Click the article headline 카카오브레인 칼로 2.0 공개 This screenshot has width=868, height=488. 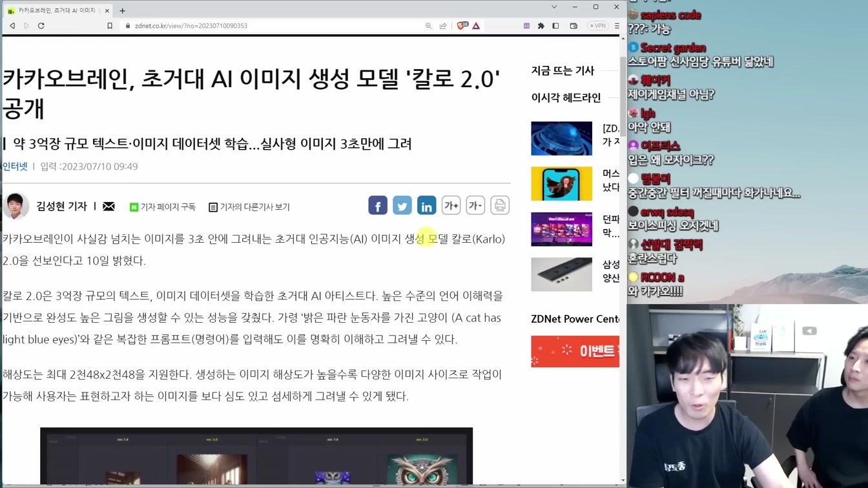tap(251, 94)
